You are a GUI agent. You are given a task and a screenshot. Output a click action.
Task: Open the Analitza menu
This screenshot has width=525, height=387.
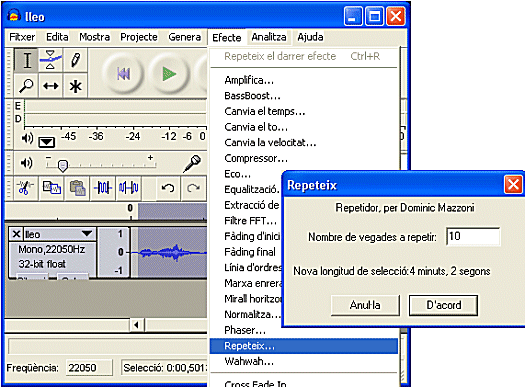[x=269, y=37]
